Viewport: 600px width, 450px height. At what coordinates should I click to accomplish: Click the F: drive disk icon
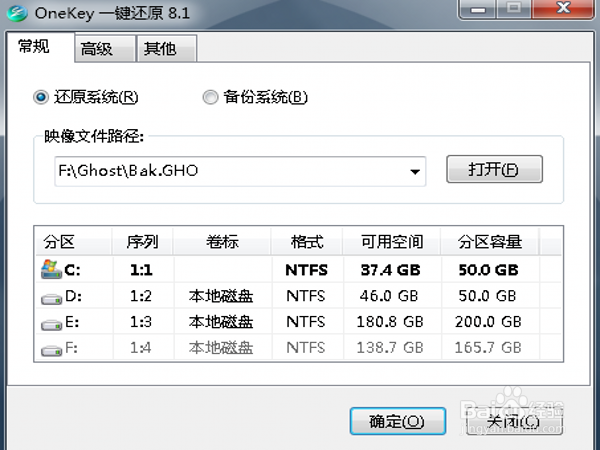pos(51,351)
